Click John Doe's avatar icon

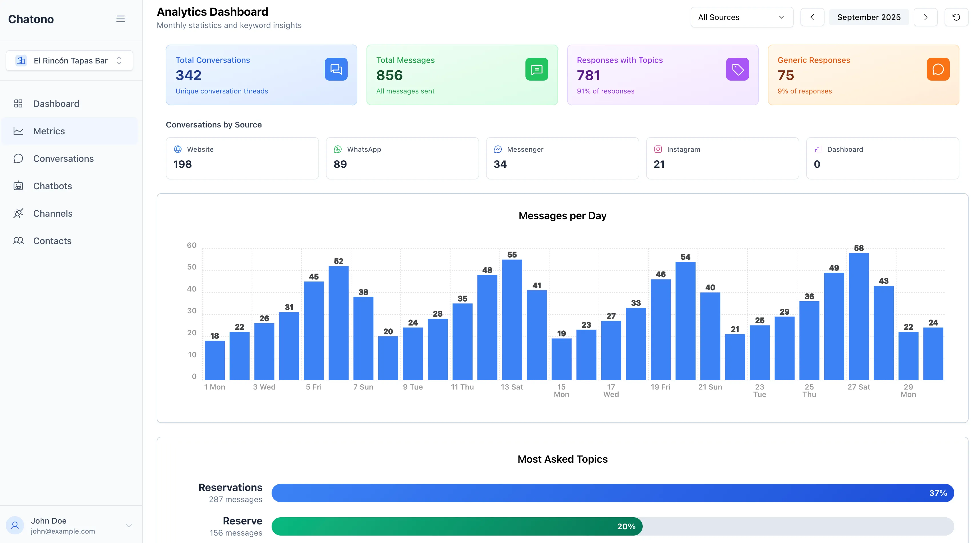15,525
